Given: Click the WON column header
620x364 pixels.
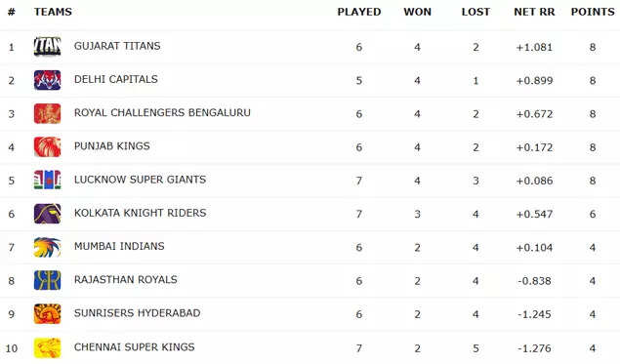Looking at the screenshot, I should pyautogui.click(x=417, y=12).
